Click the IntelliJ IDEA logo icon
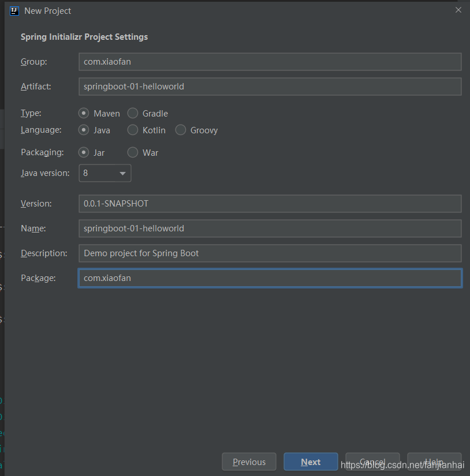 coord(14,11)
